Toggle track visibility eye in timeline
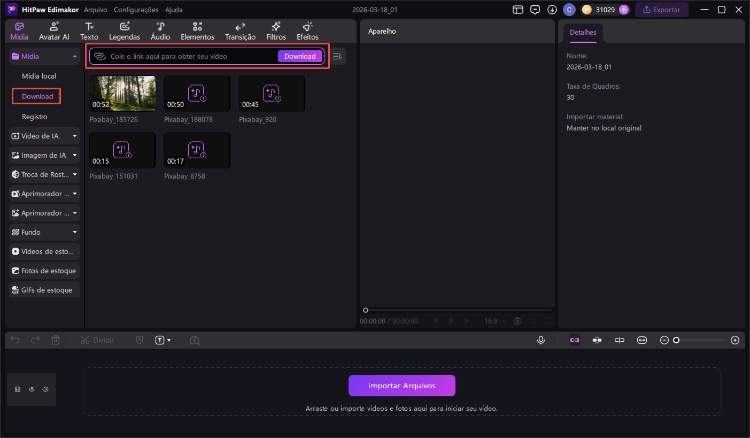The width and height of the screenshot is (750, 438). coord(31,389)
